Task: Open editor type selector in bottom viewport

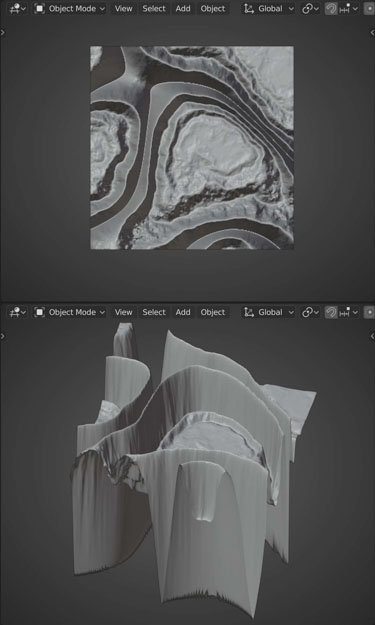Action: click(x=18, y=312)
